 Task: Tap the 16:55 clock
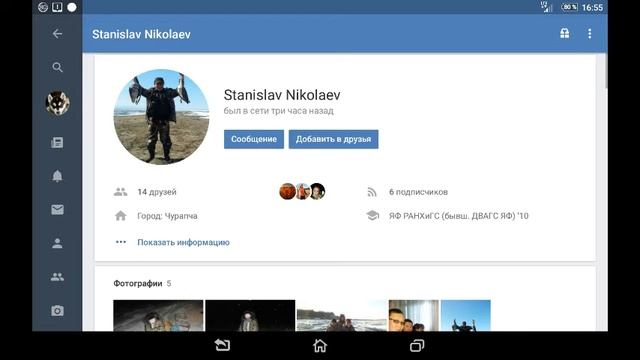(592, 7)
